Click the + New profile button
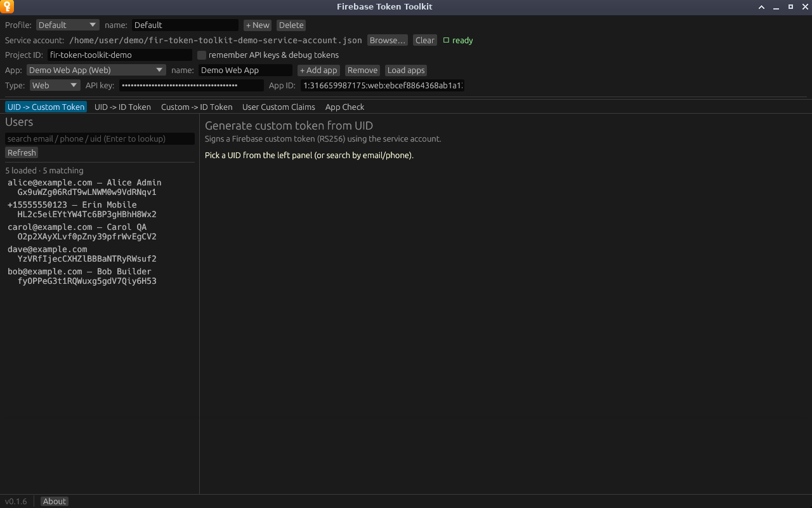 pyautogui.click(x=258, y=25)
